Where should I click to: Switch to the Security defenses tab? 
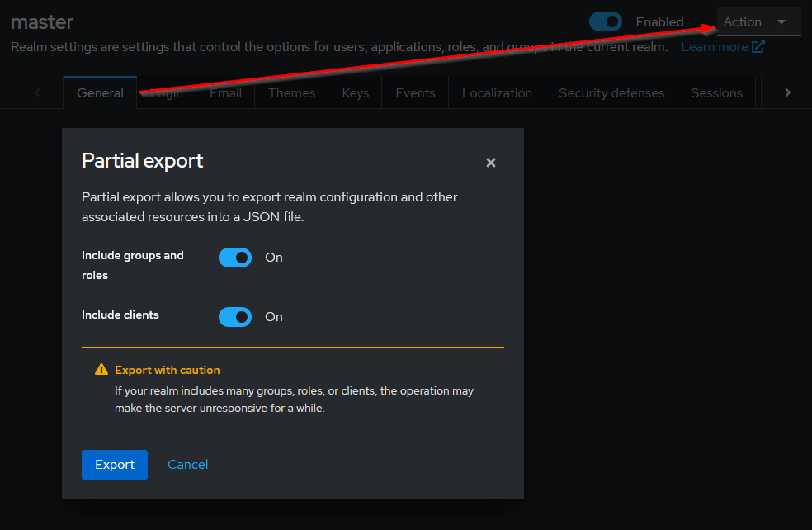pos(611,92)
